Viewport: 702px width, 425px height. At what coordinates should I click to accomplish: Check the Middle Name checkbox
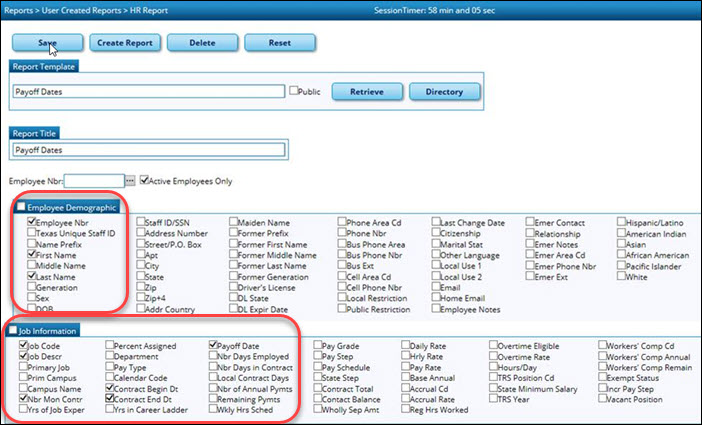point(31,265)
